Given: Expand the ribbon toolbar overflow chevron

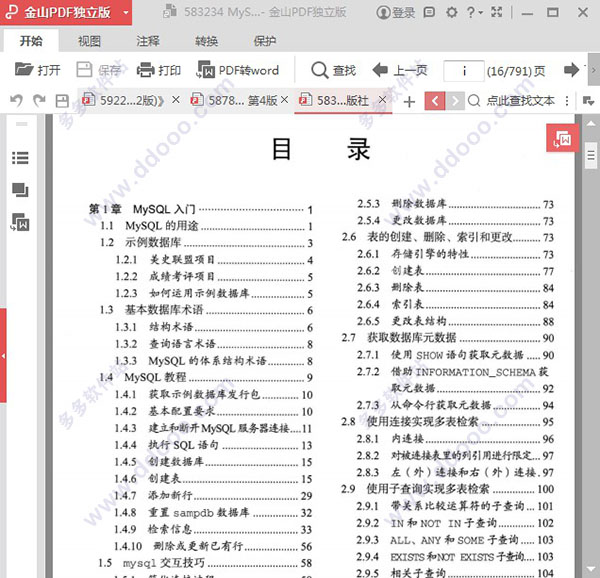Looking at the screenshot, I should pyautogui.click(x=594, y=70).
